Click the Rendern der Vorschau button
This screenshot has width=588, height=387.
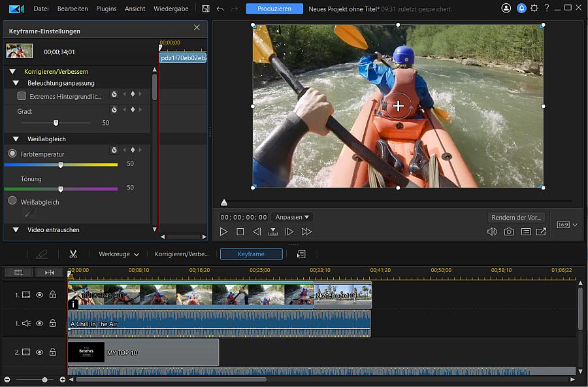[x=515, y=216]
